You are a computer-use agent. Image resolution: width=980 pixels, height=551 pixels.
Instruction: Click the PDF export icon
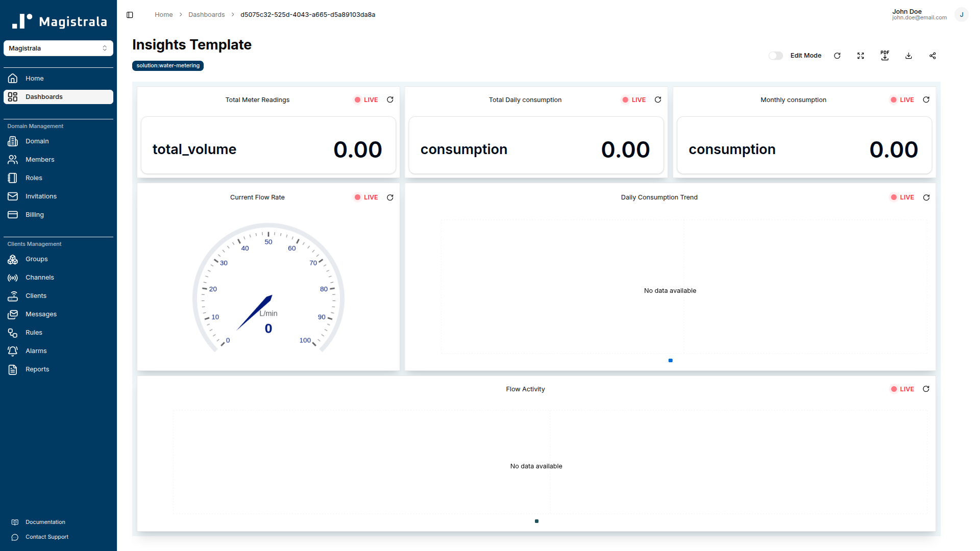pyautogui.click(x=885, y=56)
